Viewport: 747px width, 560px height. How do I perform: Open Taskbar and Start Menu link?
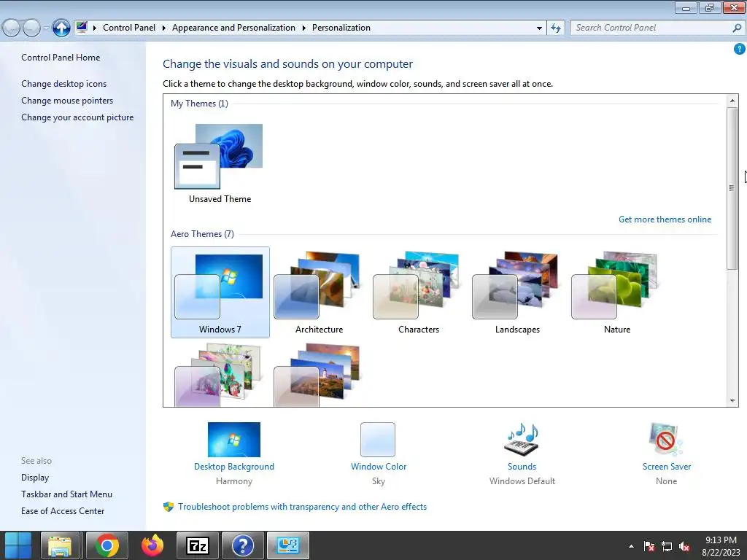(x=66, y=494)
